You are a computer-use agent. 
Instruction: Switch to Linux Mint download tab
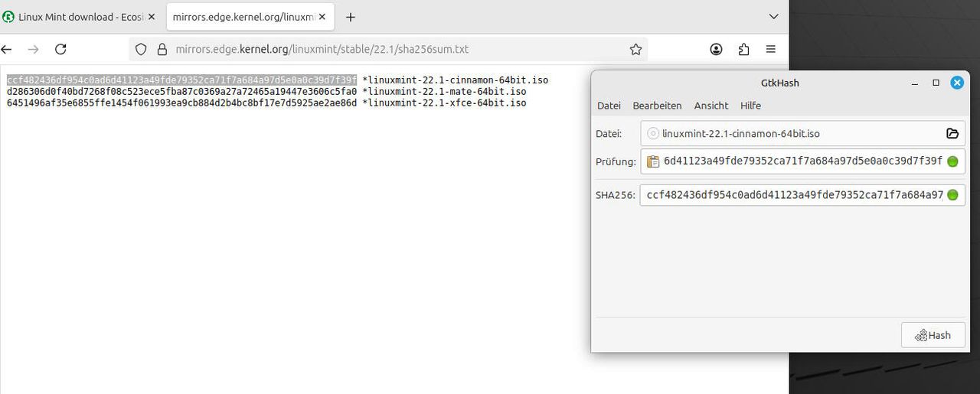pyautogui.click(x=80, y=17)
